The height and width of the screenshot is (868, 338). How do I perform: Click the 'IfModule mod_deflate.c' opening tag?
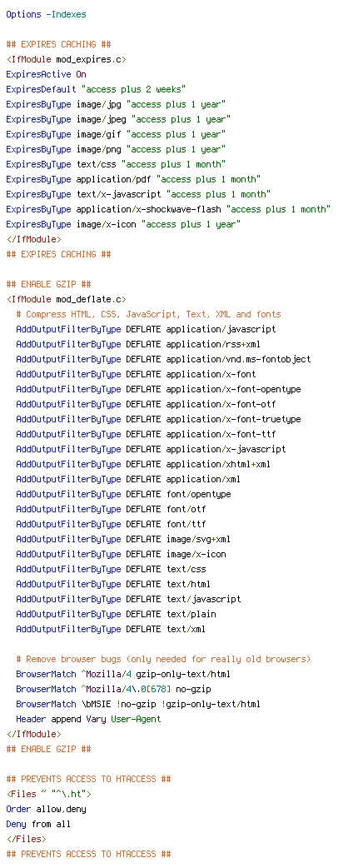(67, 300)
